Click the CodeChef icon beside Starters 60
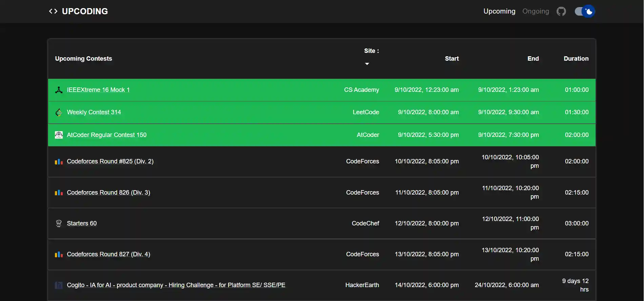Viewport: 644px width, 301px height. (x=59, y=223)
